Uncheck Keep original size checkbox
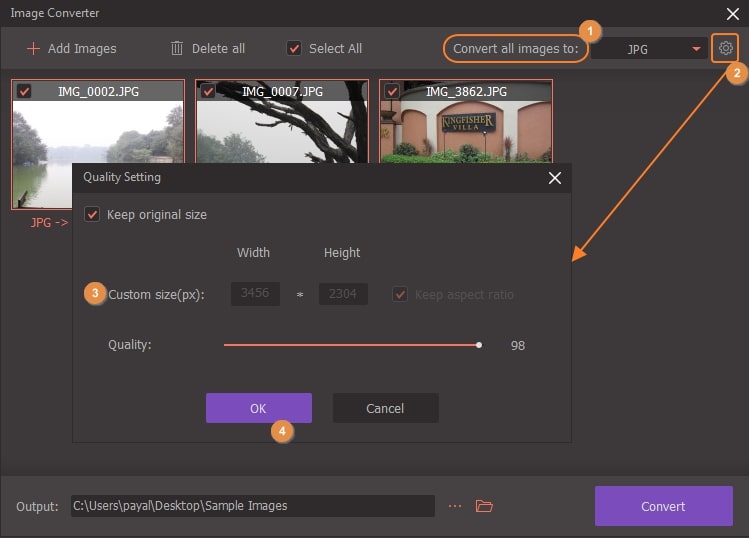This screenshot has width=749, height=538. 92,214
